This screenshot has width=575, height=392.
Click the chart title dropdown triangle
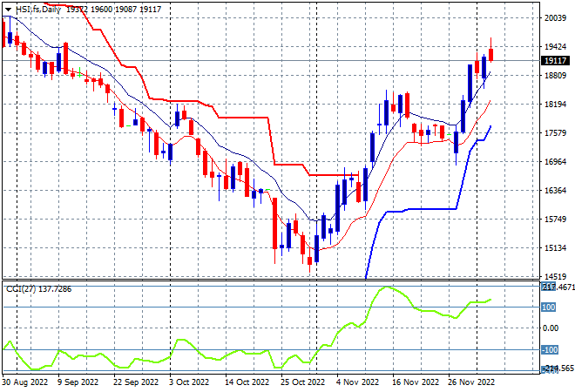point(8,10)
